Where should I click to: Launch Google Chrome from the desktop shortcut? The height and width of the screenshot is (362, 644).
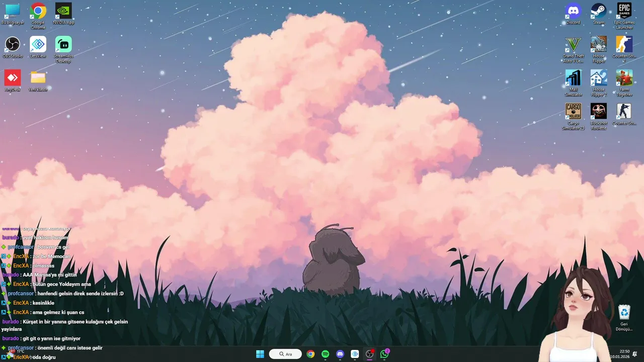(x=38, y=16)
